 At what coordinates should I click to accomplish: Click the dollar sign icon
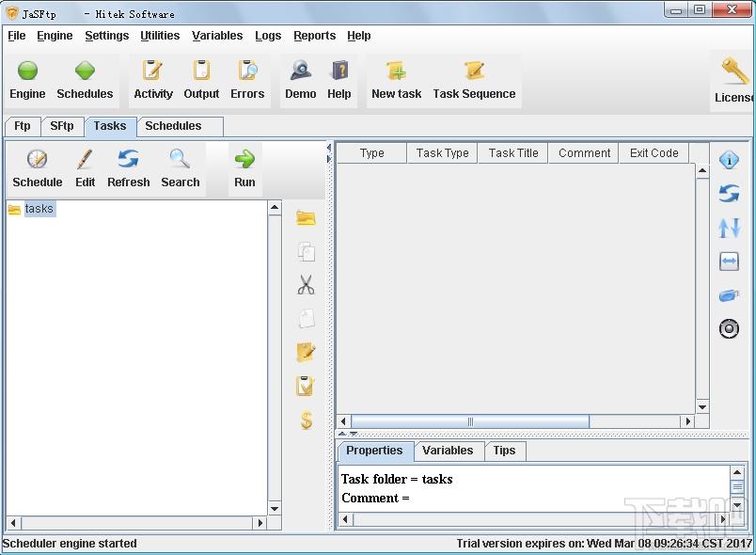tap(306, 420)
